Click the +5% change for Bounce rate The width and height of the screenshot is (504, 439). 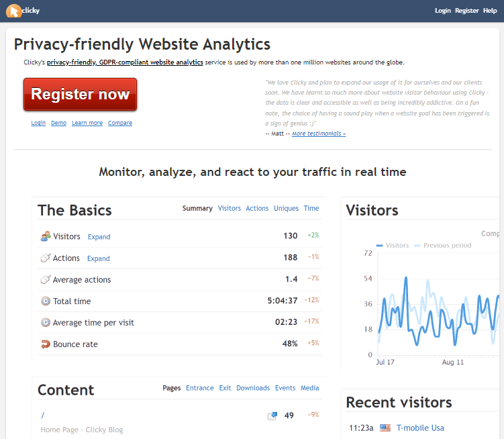(313, 343)
